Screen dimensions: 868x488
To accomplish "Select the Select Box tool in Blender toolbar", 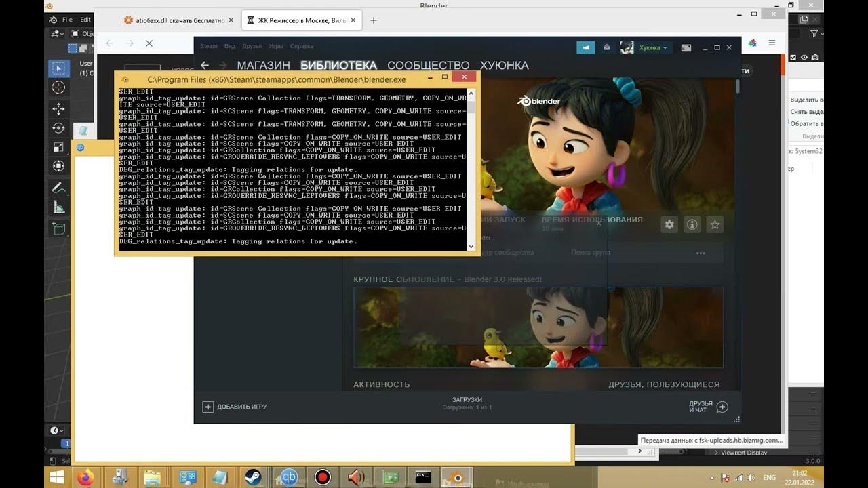I will pyautogui.click(x=58, y=68).
